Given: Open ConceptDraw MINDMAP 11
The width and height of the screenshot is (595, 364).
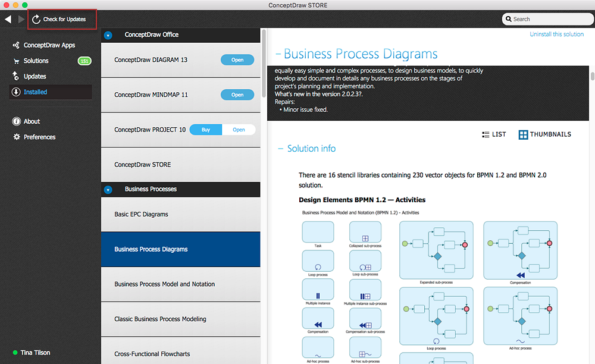Looking at the screenshot, I should point(237,95).
